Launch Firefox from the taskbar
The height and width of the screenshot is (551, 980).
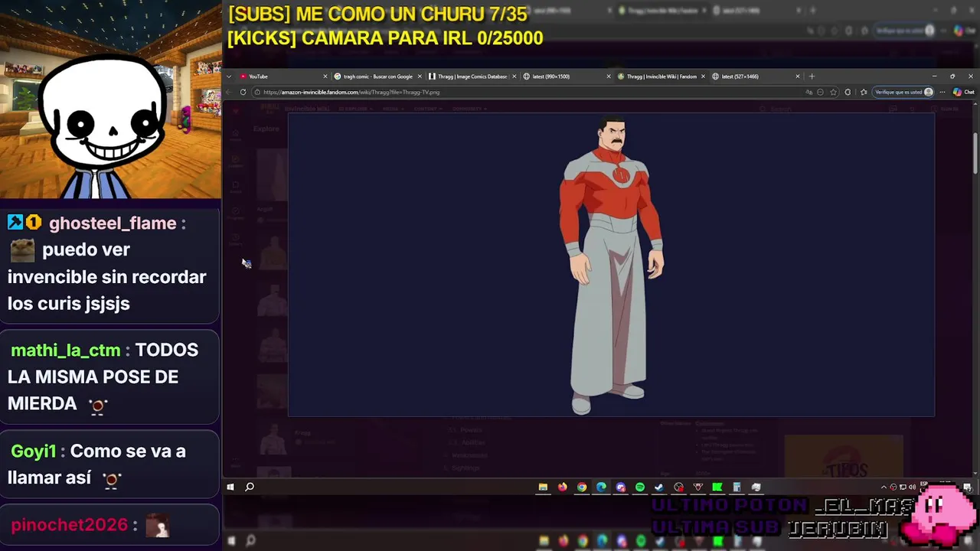[563, 487]
